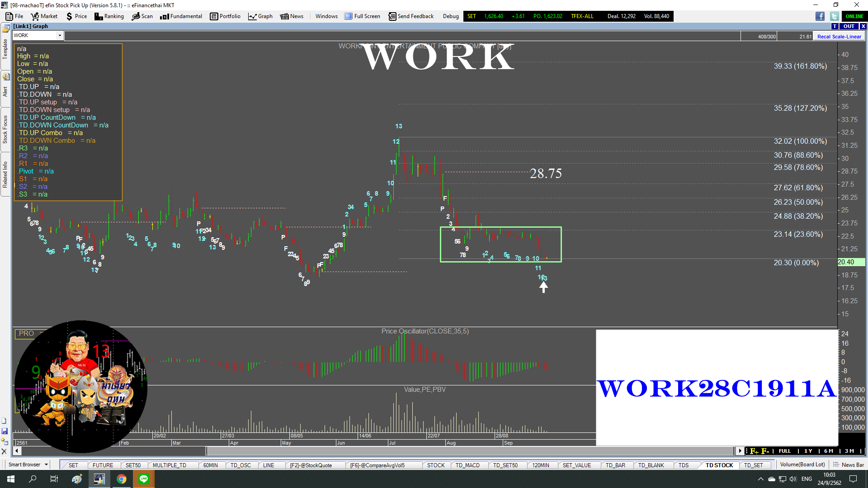Screen dimensions: 868x488
Task: Switch to the TD_SET tab
Action: pos(754,465)
